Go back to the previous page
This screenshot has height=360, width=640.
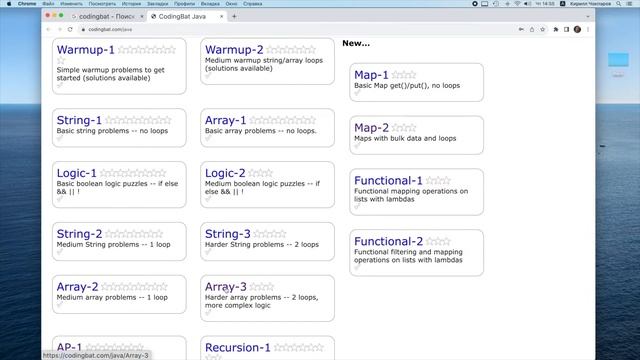coord(49,29)
